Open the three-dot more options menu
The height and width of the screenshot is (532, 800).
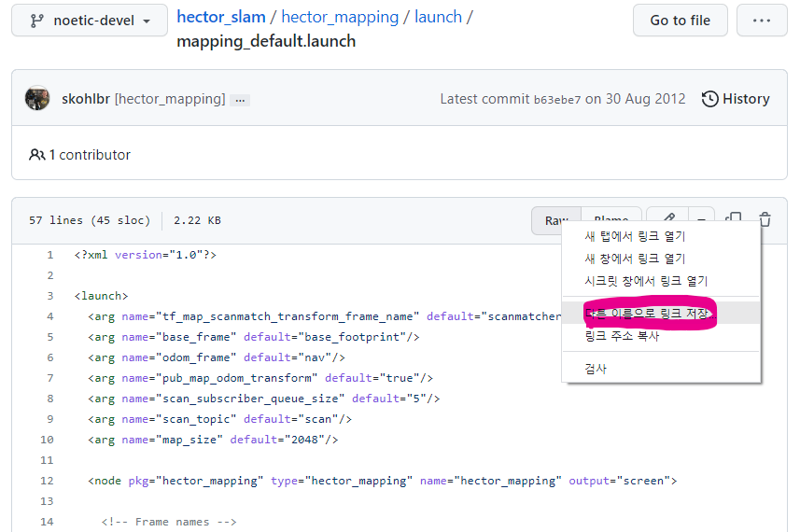pyautogui.click(x=762, y=21)
